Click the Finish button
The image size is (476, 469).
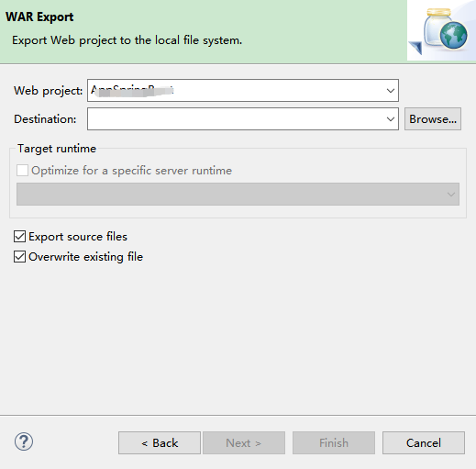click(334, 442)
